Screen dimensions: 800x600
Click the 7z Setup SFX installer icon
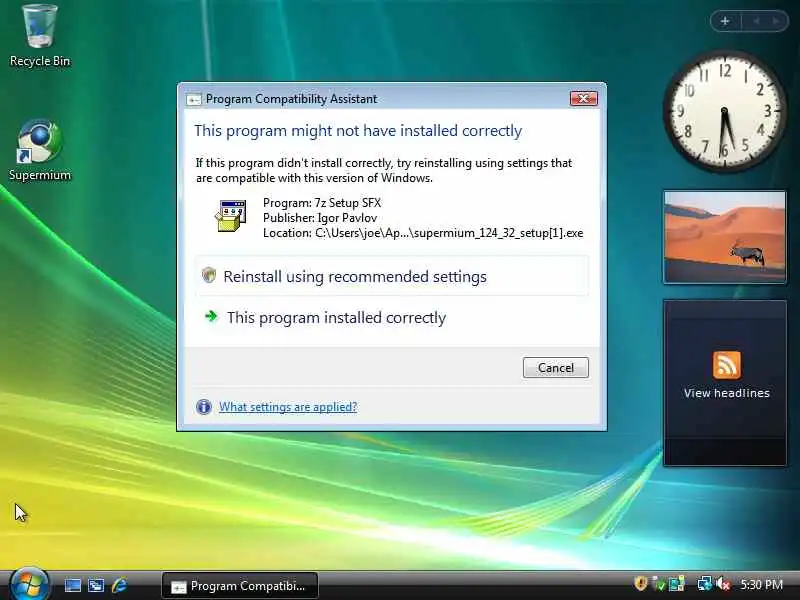point(231,216)
